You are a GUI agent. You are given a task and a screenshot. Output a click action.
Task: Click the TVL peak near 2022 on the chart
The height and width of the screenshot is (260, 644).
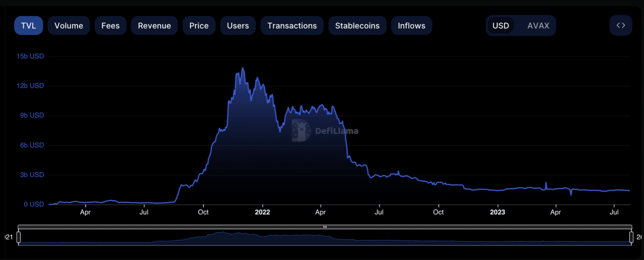243,68
